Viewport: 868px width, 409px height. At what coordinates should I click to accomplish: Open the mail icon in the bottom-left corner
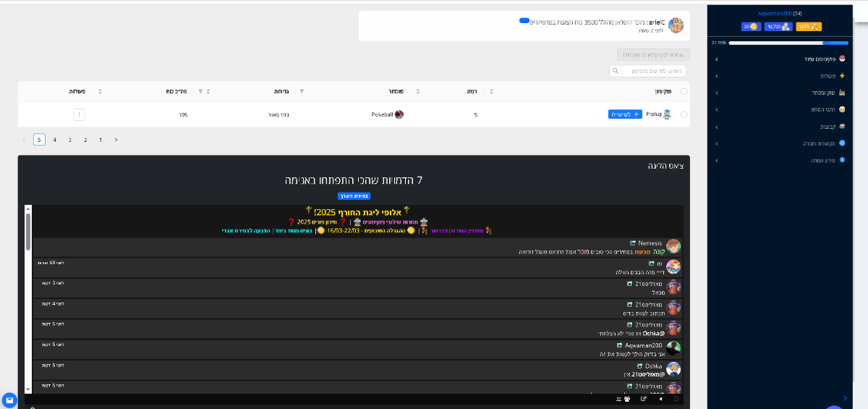(9, 399)
